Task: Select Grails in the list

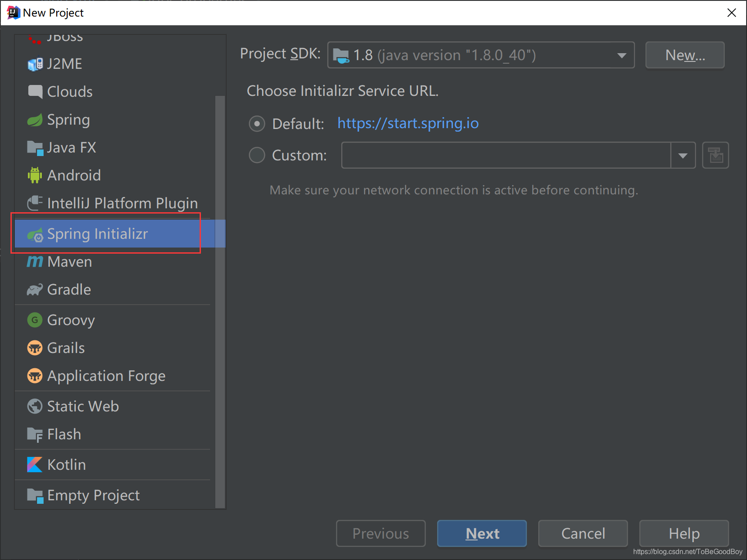Action: 115,348
